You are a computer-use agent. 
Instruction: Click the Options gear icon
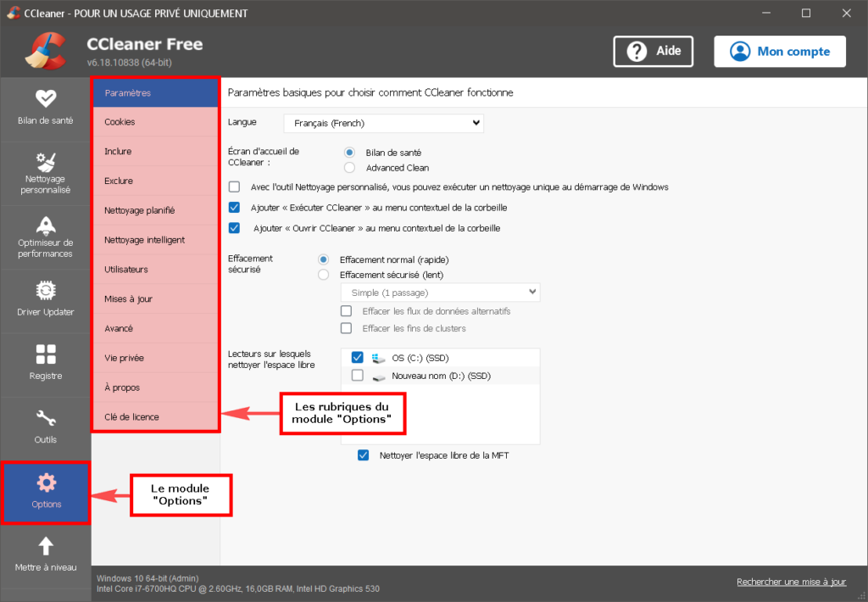tap(47, 483)
